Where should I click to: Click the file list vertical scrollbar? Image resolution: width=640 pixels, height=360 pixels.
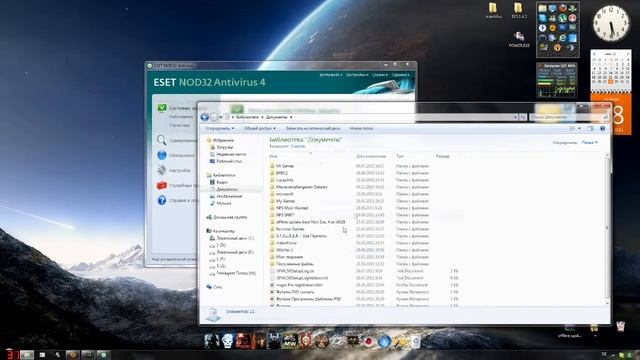[x=607, y=229]
